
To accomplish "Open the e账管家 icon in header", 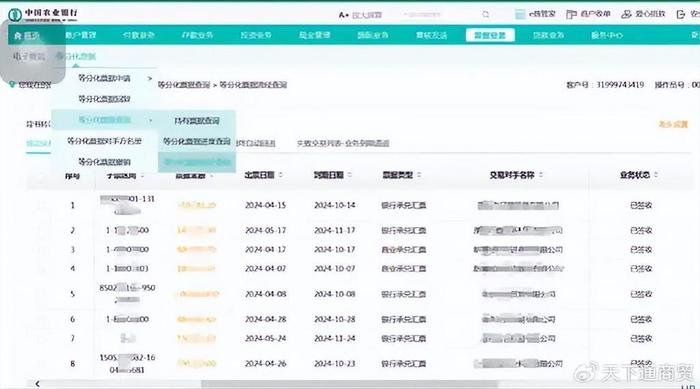I will [520, 14].
